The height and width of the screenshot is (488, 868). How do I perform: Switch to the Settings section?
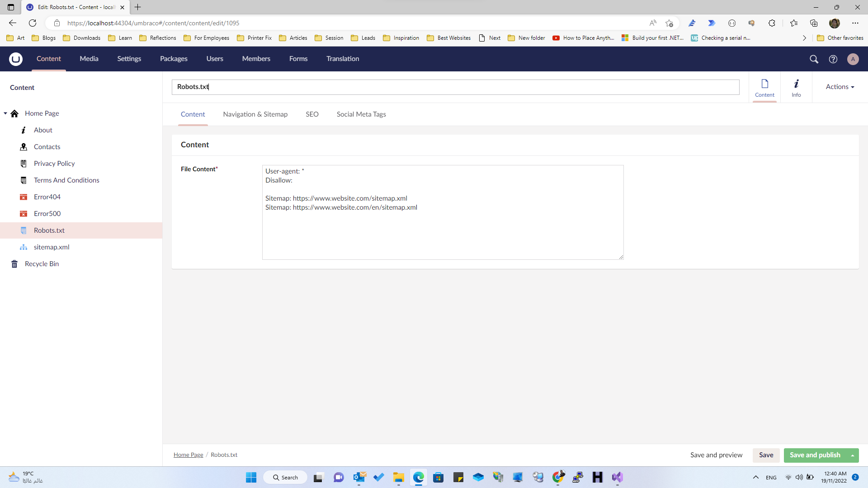[129, 59]
